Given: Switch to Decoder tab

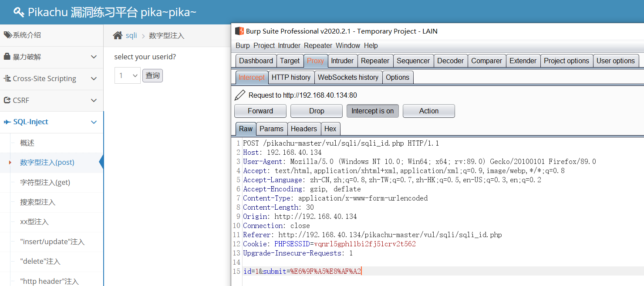Looking at the screenshot, I should click(450, 61).
